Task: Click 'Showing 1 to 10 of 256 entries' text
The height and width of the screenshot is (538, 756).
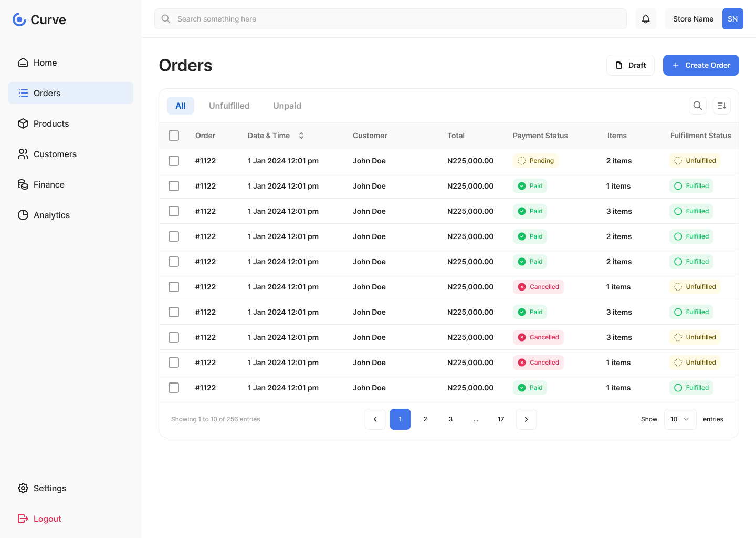Action: [216, 419]
